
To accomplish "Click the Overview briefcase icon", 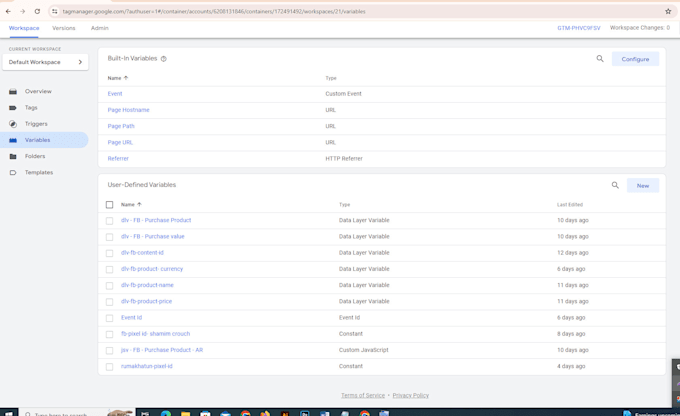I will 13,92.
